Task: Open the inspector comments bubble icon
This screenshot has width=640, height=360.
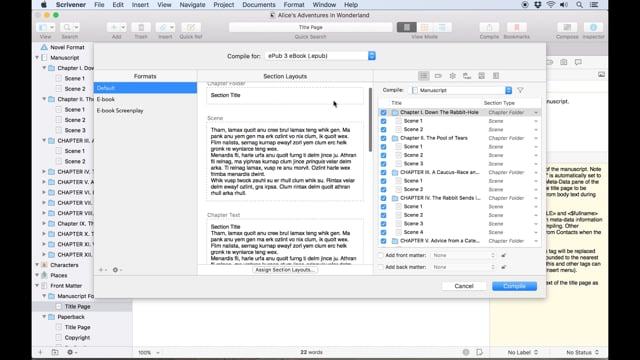Action: [x=578, y=62]
